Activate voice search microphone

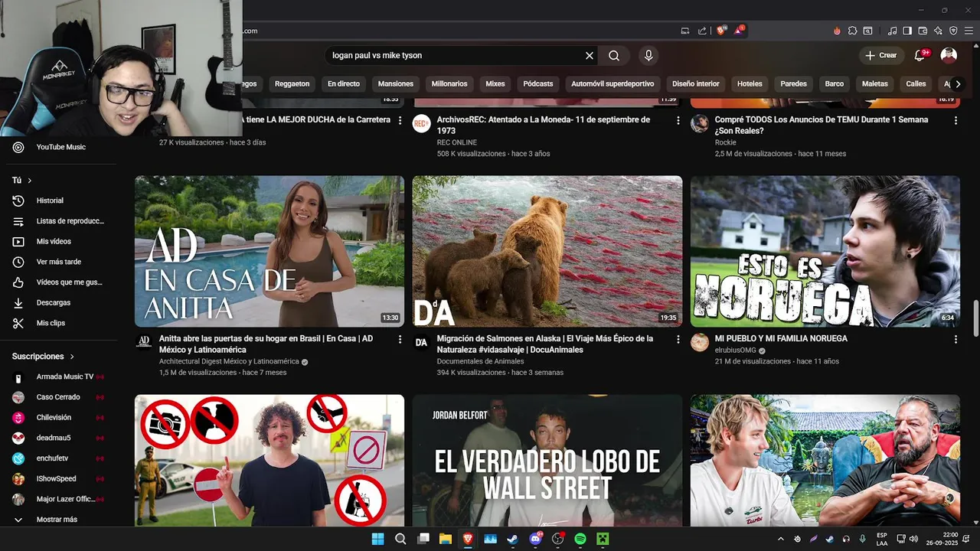click(x=648, y=55)
